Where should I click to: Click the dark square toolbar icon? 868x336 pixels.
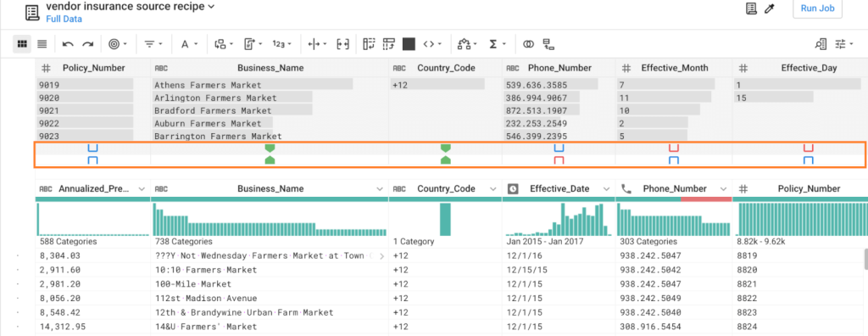click(409, 44)
